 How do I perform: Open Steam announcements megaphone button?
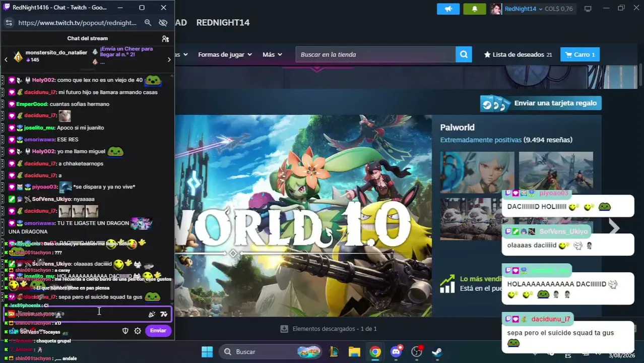click(448, 9)
